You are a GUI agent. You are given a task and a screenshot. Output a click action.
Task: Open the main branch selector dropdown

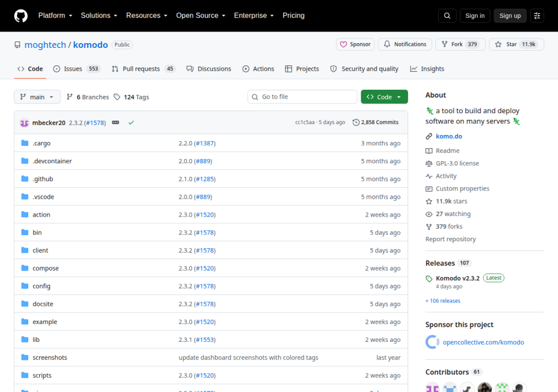coord(37,97)
